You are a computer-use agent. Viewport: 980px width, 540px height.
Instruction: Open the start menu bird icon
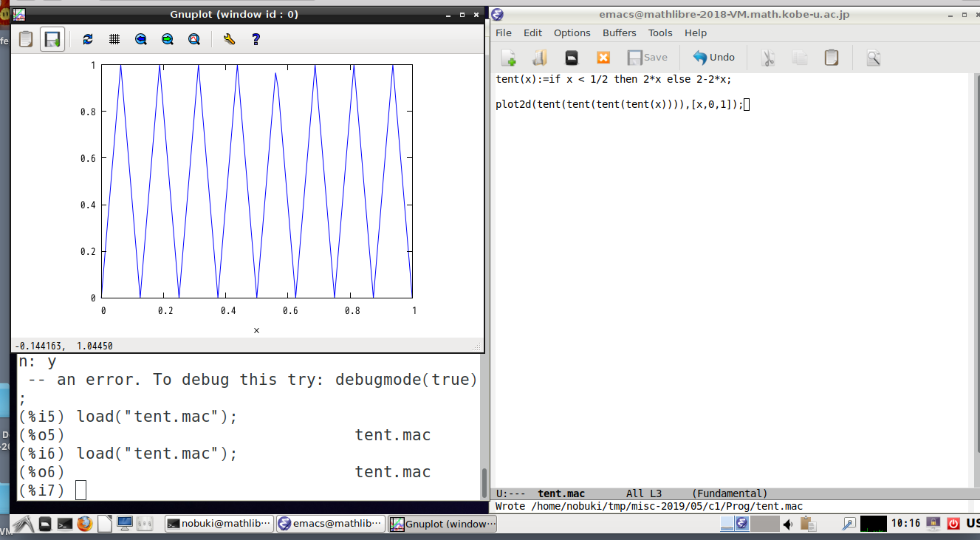pyautogui.click(x=24, y=524)
